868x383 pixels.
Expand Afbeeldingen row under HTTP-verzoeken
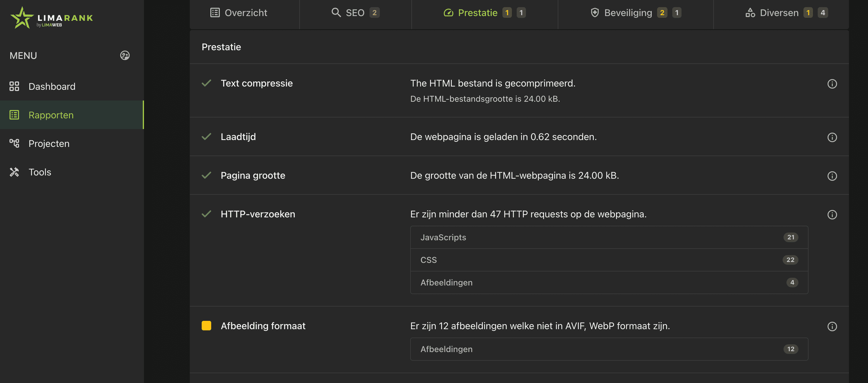click(x=609, y=282)
